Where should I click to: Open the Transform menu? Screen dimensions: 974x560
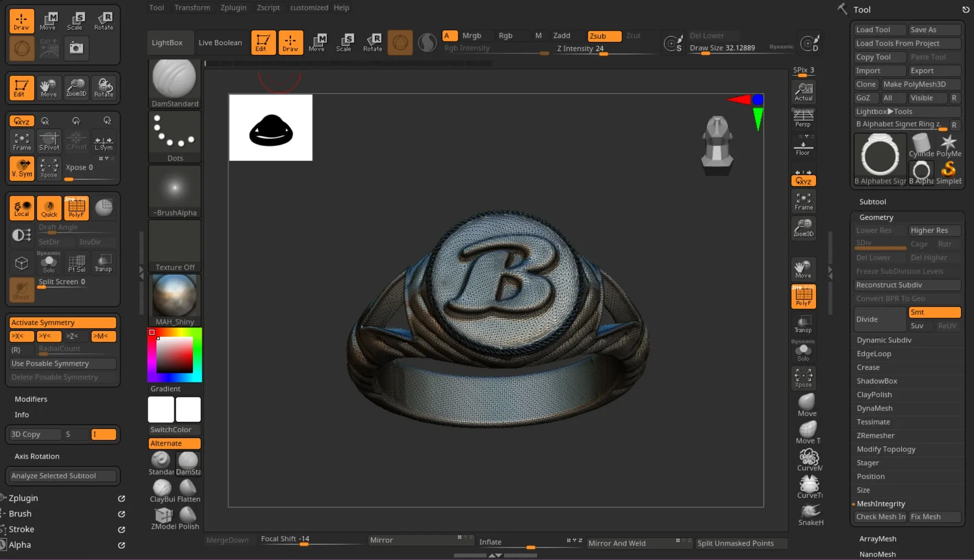[192, 7]
